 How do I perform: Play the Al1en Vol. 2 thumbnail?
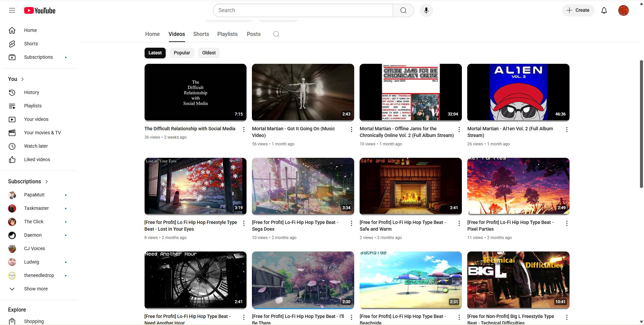click(x=518, y=92)
